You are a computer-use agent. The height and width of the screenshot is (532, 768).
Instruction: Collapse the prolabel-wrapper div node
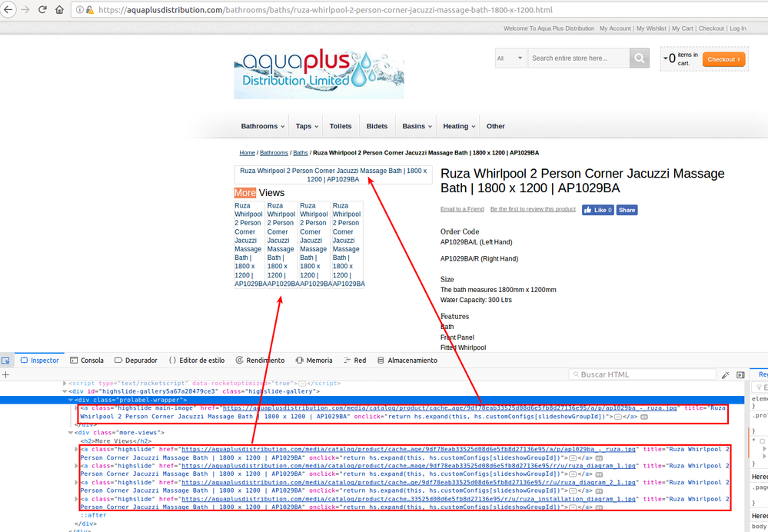(71, 400)
